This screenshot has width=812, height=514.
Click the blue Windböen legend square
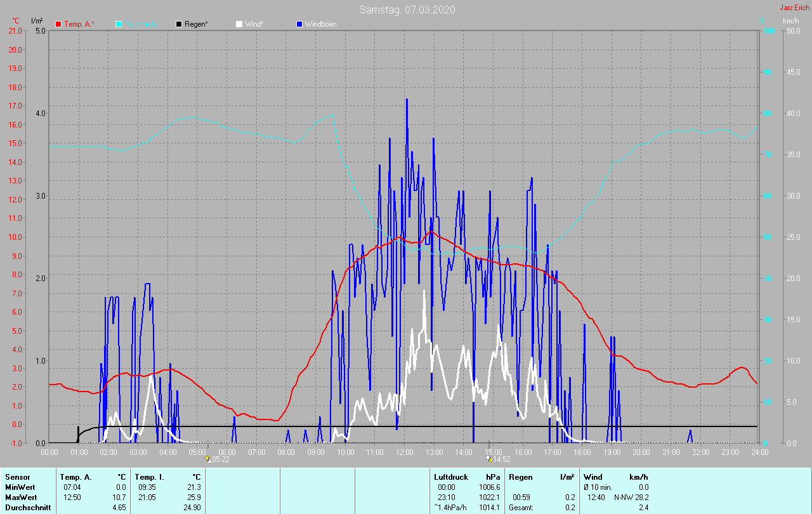[299, 24]
